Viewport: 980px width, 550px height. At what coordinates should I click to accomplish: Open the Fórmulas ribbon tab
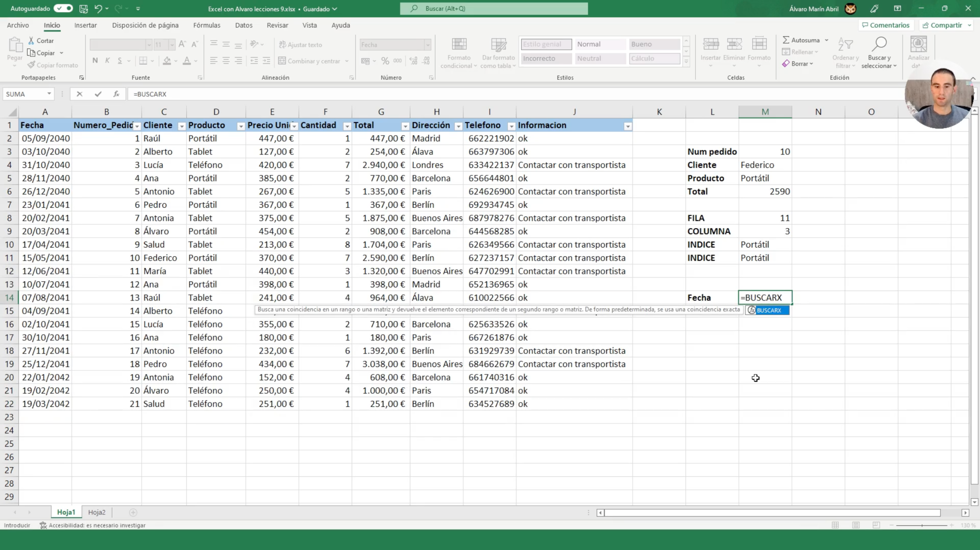click(207, 25)
